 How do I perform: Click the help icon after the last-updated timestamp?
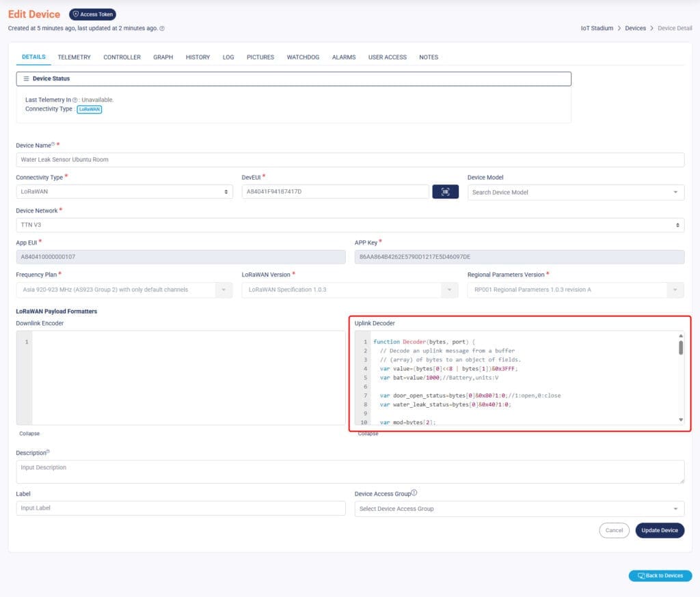(x=162, y=29)
